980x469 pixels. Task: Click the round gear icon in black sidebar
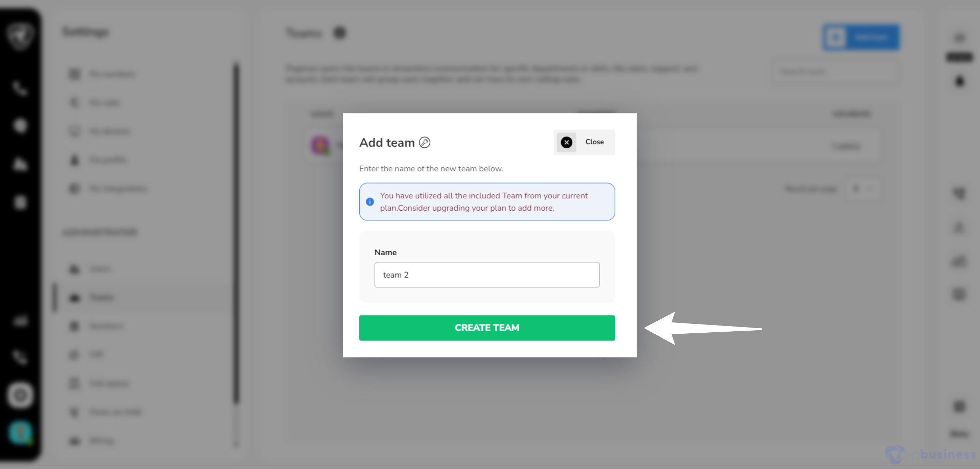click(20, 395)
